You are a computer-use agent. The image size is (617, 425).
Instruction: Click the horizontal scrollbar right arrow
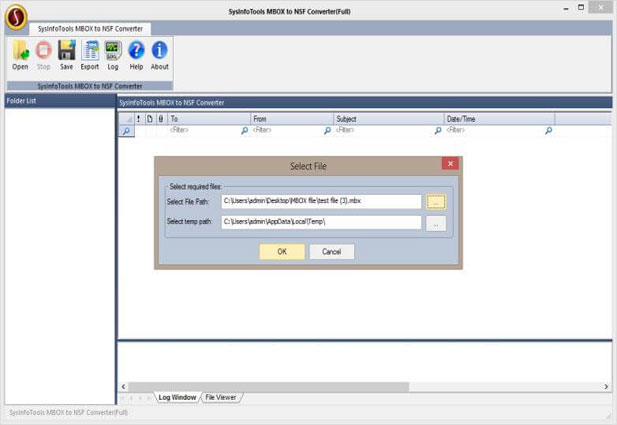(606, 387)
